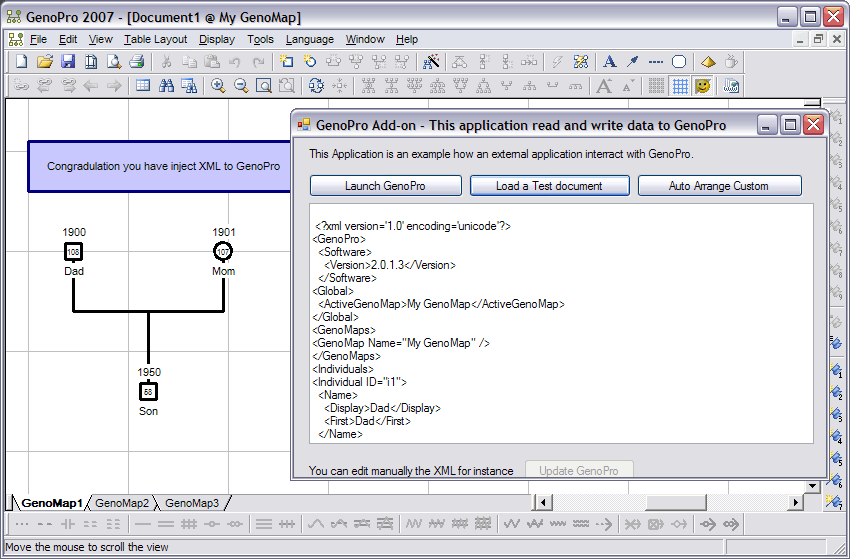
Task: Click inside the XML text area
Action: pyautogui.click(x=561, y=324)
